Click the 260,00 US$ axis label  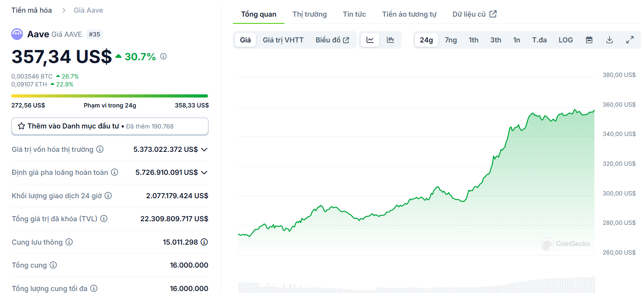(x=619, y=252)
